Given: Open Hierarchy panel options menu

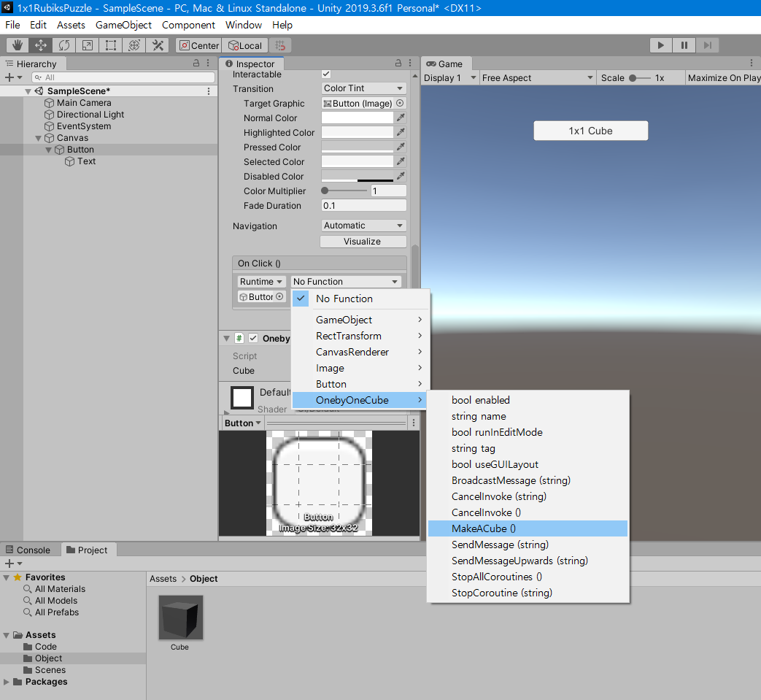Looking at the screenshot, I should click(208, 63).
